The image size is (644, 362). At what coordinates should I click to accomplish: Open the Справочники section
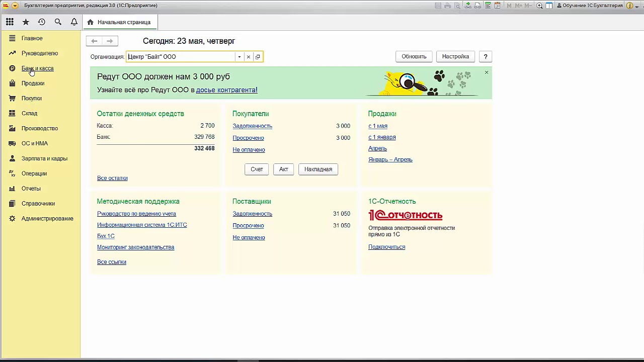[x=38, y=204]
